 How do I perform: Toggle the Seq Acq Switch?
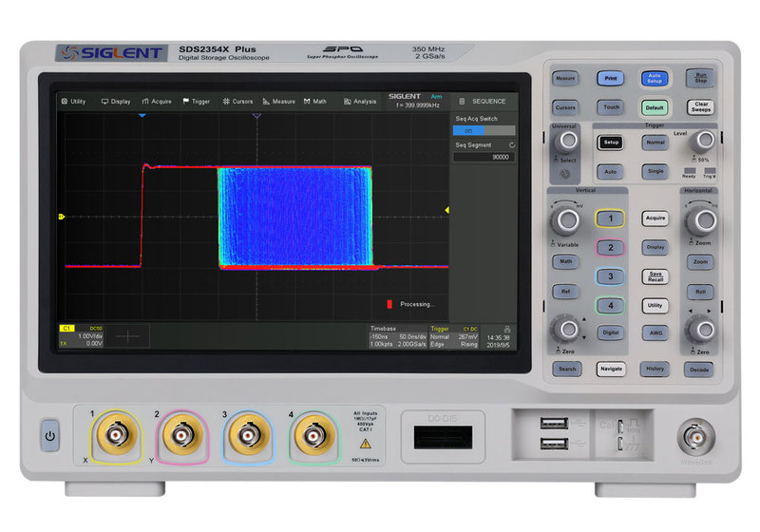484,130
